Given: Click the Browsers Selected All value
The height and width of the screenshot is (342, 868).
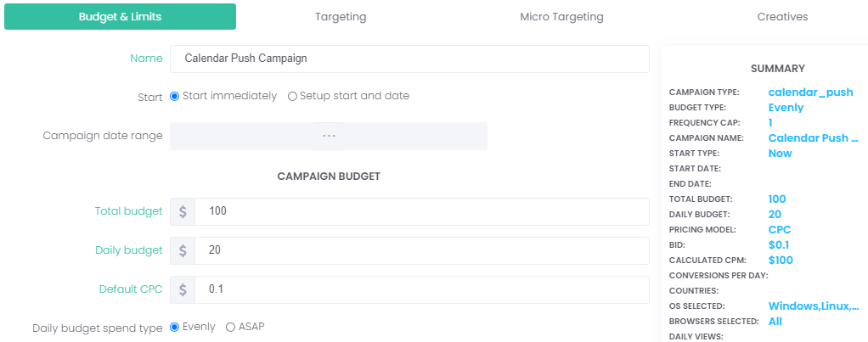Looking at the screenshot, I should (x=775, y=322).
